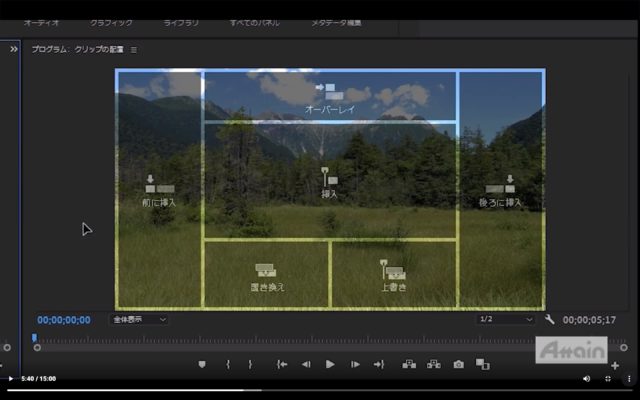Click the comparison view button
The image size is (640, 400).
coord(482,364)
